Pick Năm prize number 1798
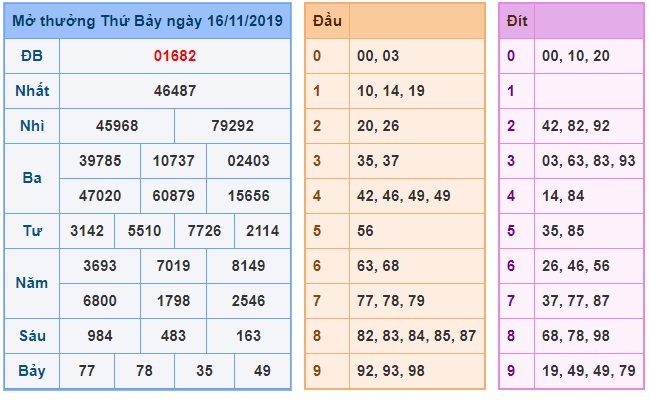 coord(174,301)
